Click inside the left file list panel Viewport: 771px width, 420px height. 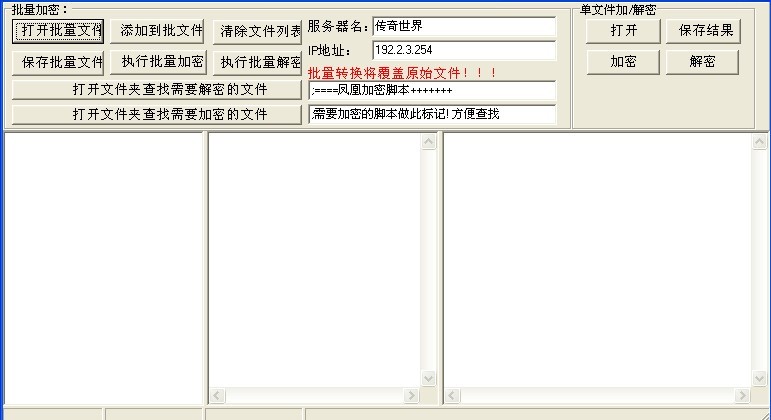click(104, 268)
